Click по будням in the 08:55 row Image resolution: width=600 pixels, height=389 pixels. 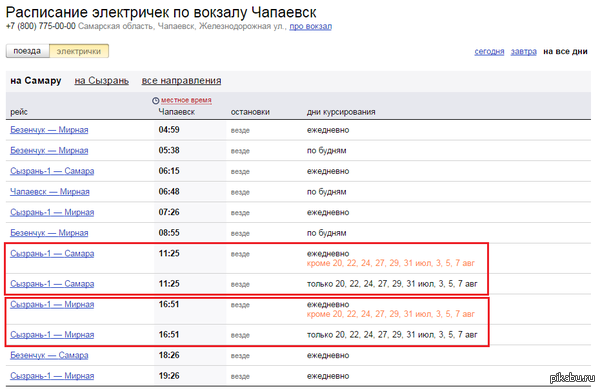pos(326,233)
